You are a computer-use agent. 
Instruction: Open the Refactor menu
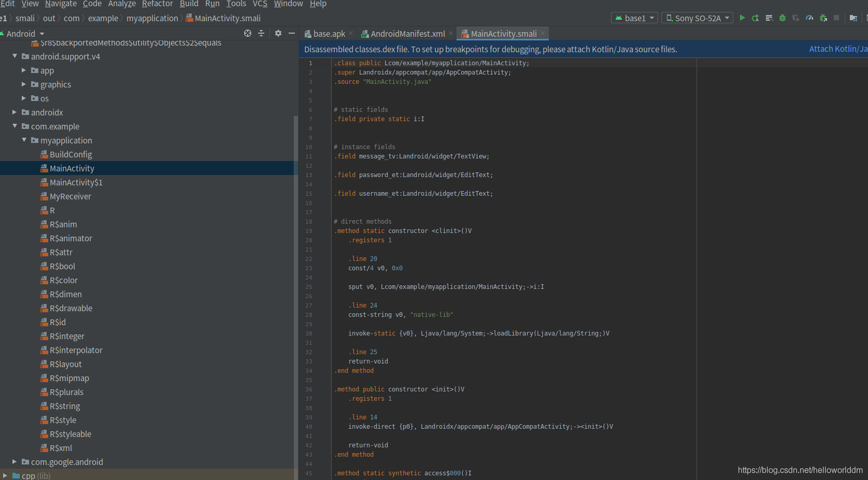click(x=157, y=4)
